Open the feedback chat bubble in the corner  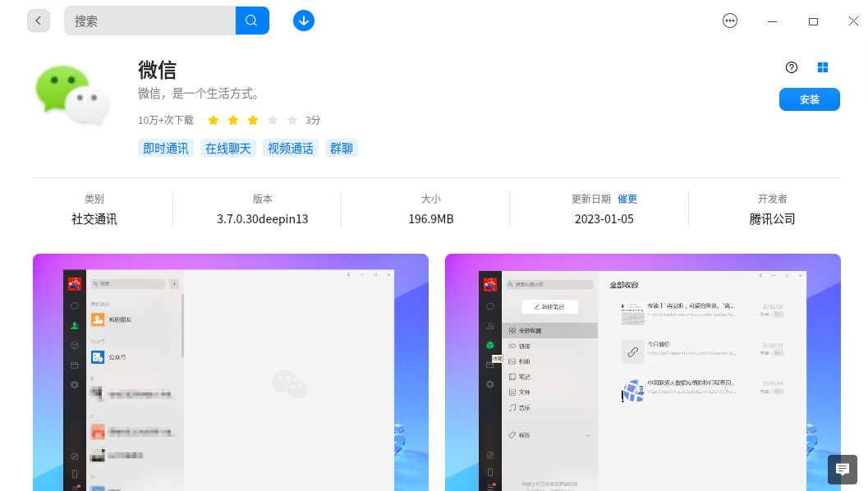[842, 469]
